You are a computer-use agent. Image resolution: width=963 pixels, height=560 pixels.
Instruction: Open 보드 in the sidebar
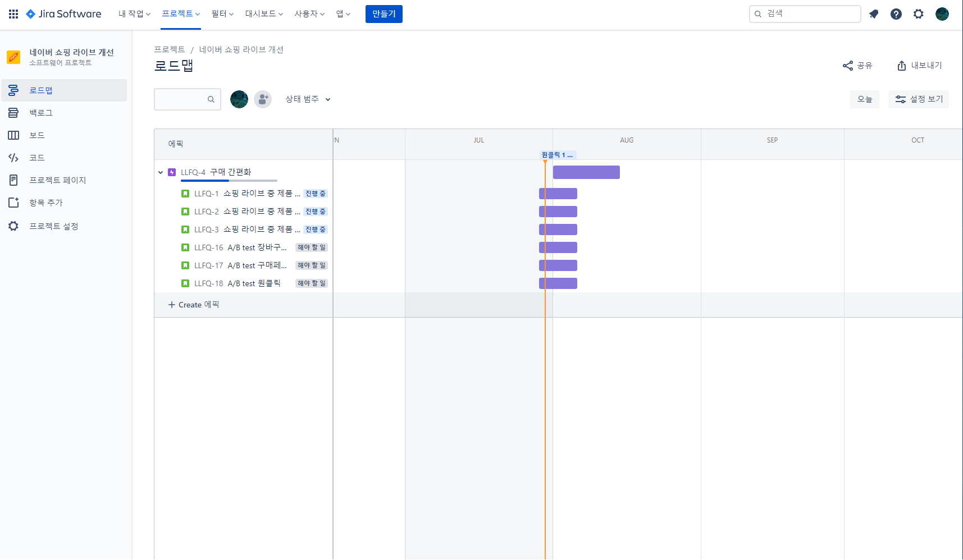(64, 135)
